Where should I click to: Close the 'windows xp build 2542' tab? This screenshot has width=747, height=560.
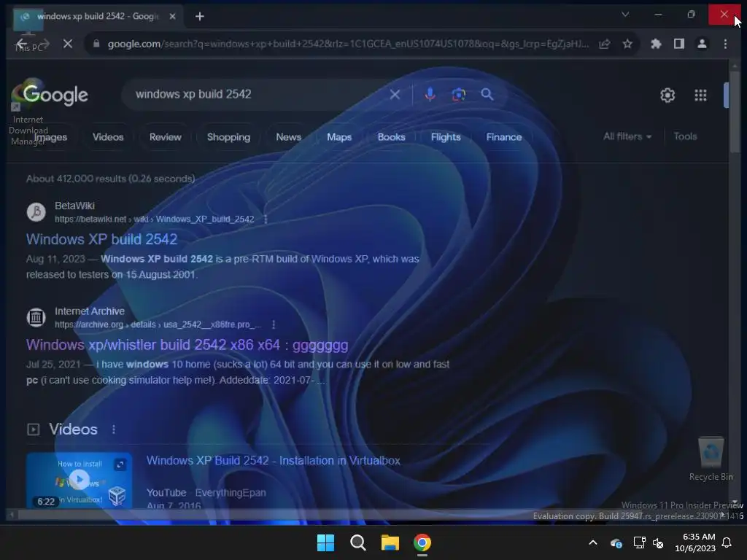[172, 16]
